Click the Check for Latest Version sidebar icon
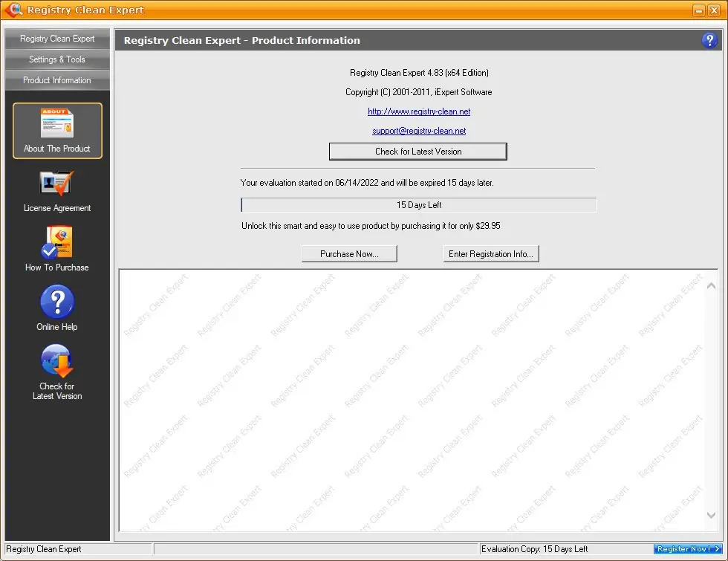The height and width of the screenshot is (561, 728). tap(57, 372)
